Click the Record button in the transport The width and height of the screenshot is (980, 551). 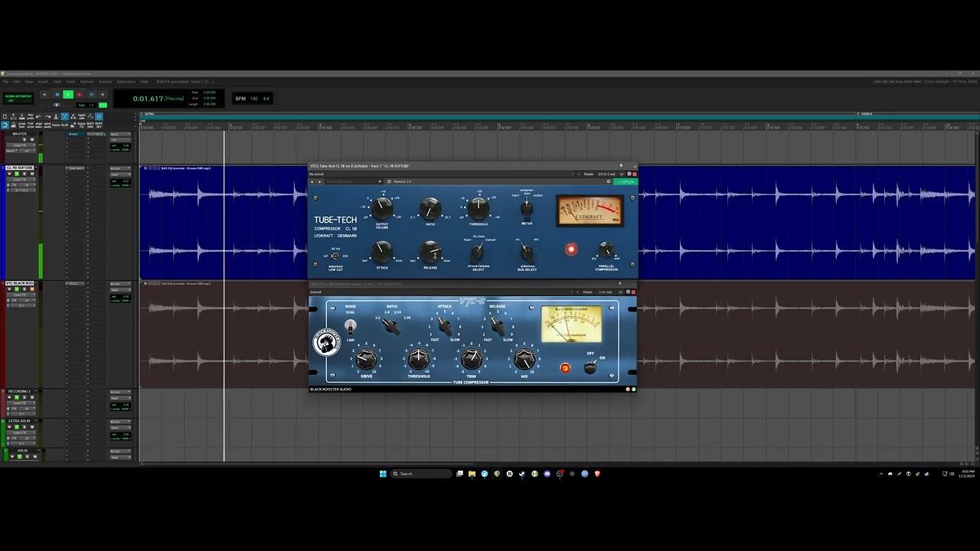(x=79, y=94)
